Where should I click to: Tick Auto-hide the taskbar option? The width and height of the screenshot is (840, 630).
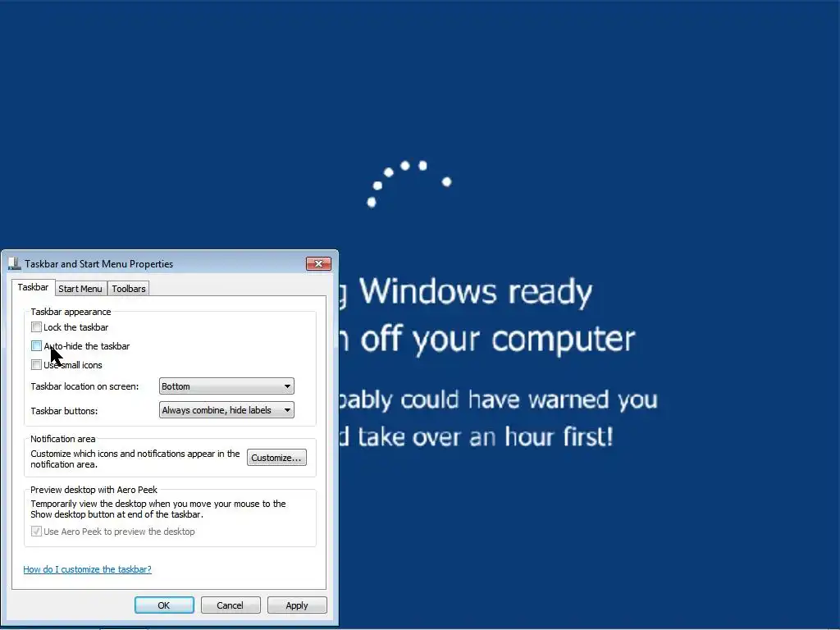(x=36, y=345)
